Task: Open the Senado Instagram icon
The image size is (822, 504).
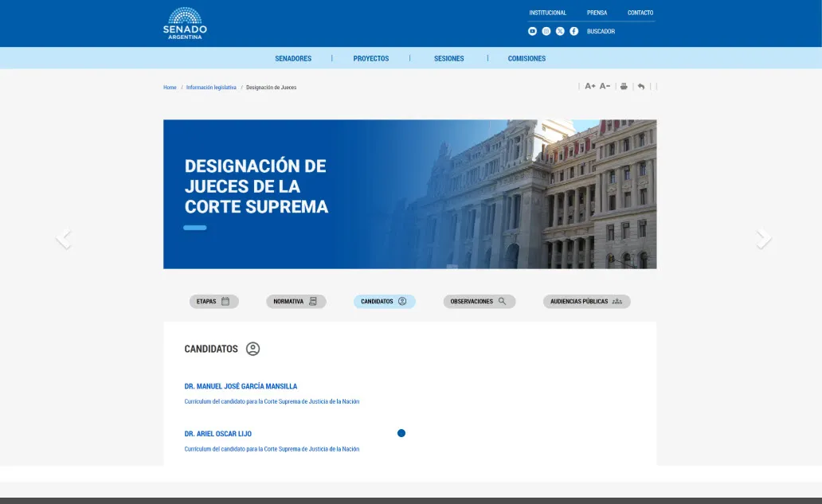Action: (546, 31)
